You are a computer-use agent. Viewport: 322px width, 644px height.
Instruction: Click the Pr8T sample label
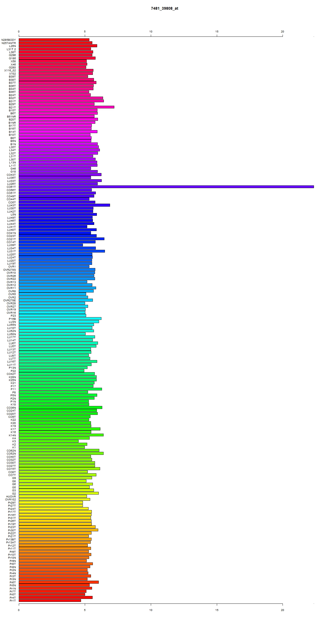click(x=13, y=564)
